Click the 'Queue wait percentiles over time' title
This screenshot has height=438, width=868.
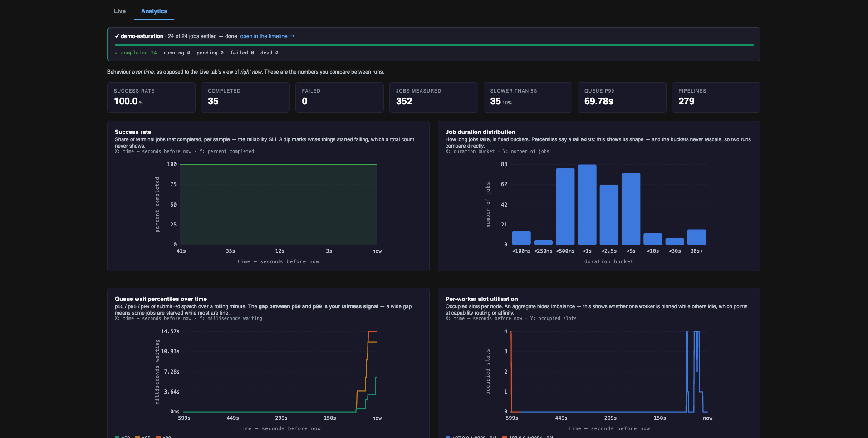161,299
